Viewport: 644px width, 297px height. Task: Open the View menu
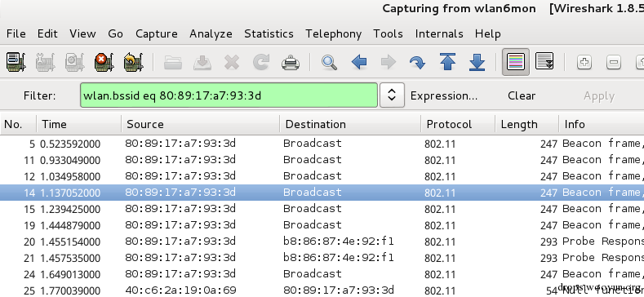point(82,33)
